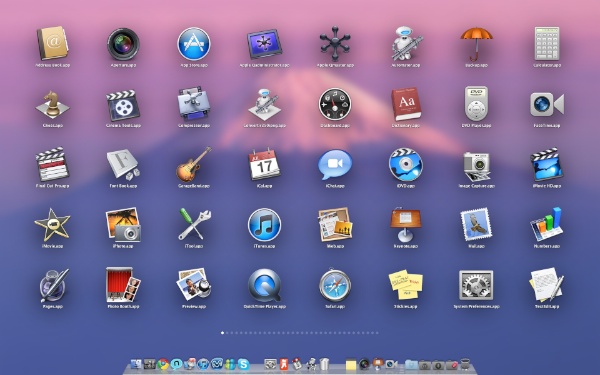The width and height of the screenshot is (600, 375).
Task: Launch Google Chrome from the Dock
Action: (163, 364)
